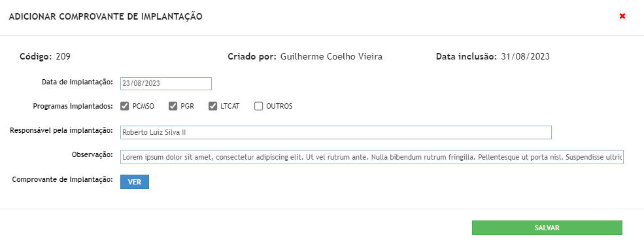The width and height of the screenshot is (644, 244).
Task: Click the LTCAT label text
Action: click(x=230, y=107)
